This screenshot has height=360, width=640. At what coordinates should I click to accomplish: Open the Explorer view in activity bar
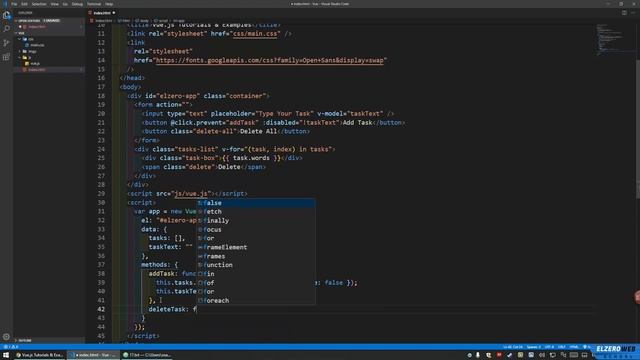point(6,15)
